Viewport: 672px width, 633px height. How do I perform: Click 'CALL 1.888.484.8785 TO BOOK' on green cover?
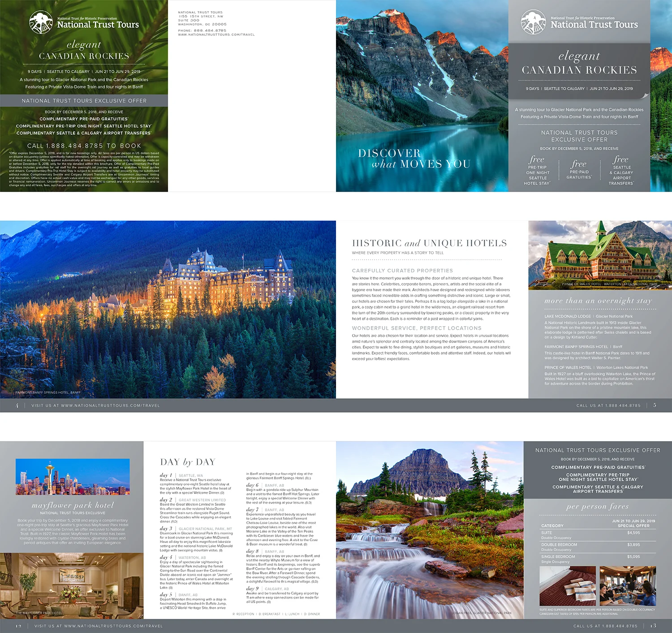pos(84,146)
